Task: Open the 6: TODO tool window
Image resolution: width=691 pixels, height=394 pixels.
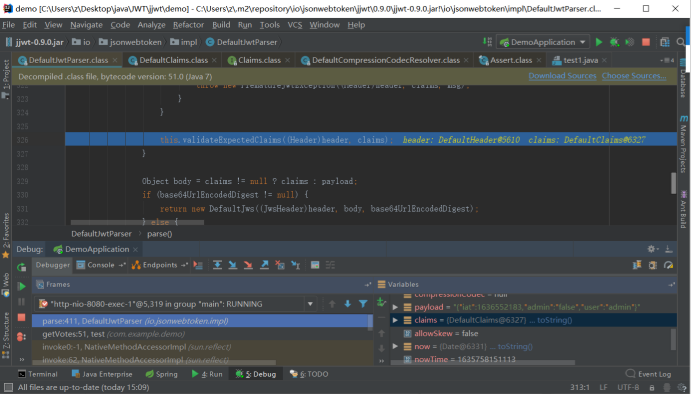Action: pyautogui.click(x=309, y=374)
